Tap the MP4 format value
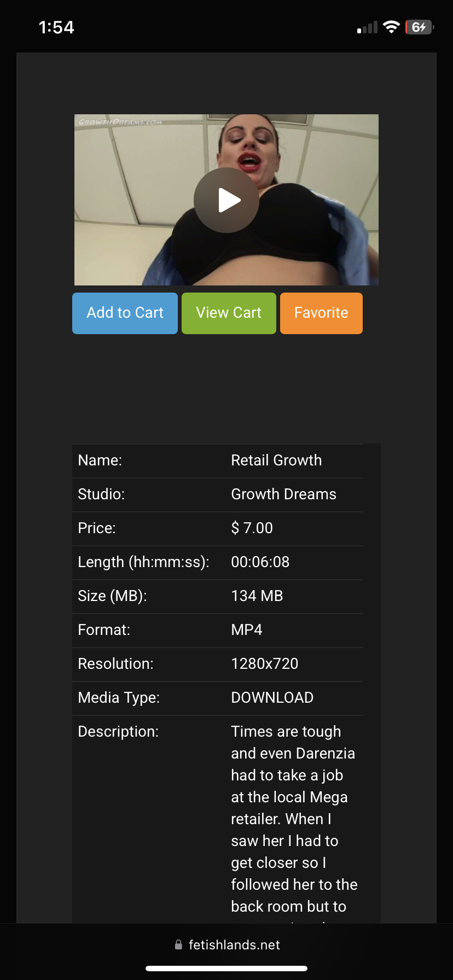This screenshot has width=453, height=980. (246, 630)
